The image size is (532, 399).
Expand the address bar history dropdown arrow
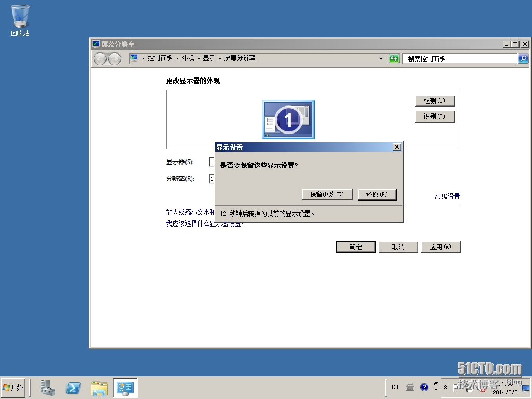point(381,59)
